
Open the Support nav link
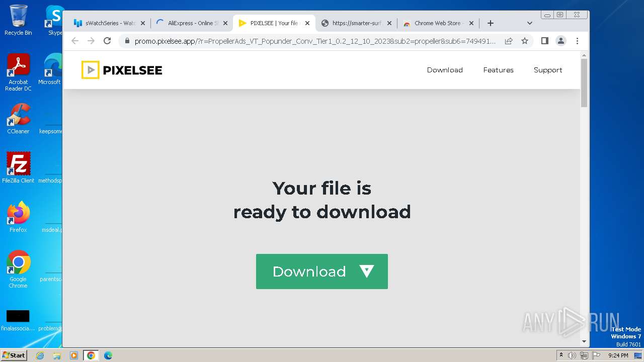pyautogui.click(x=548, y=70)
